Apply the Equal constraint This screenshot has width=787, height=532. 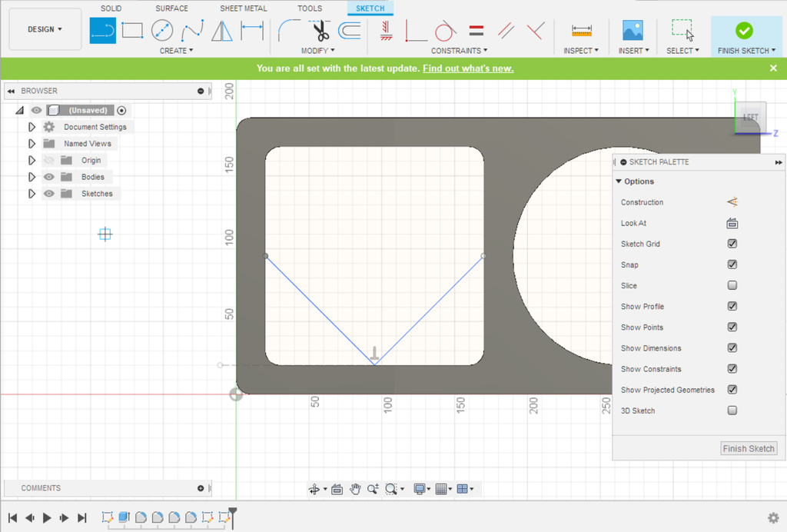tap(477, 31)
